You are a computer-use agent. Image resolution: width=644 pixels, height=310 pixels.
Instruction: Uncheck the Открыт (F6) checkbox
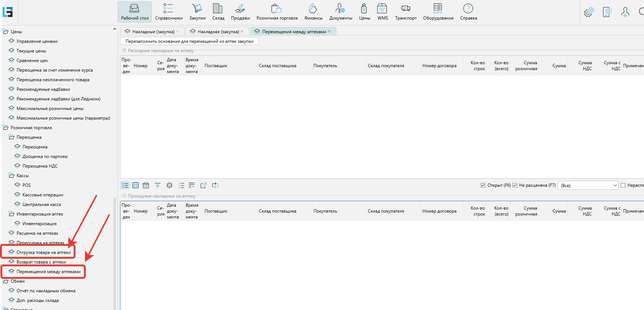coord(483,185)
